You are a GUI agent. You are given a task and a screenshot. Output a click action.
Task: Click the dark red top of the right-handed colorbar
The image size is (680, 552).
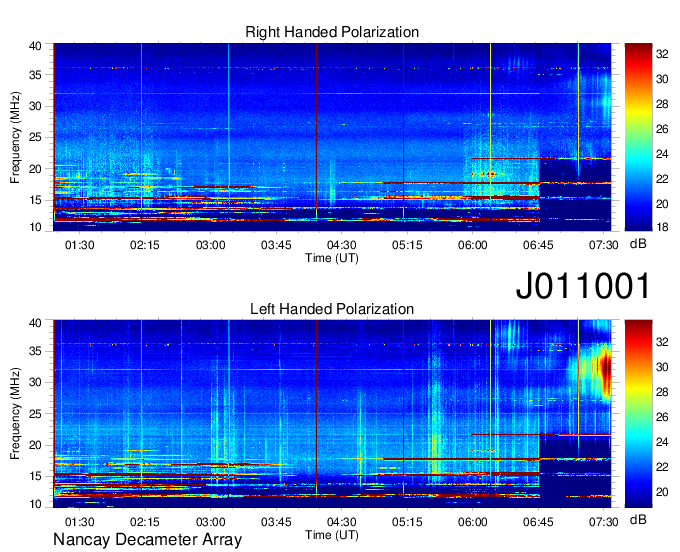pos(638,48)
